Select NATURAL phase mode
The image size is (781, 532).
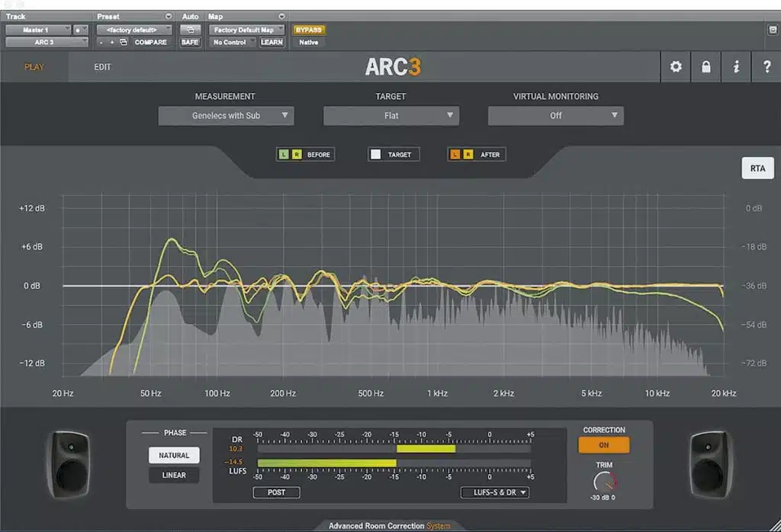(174, 455)
